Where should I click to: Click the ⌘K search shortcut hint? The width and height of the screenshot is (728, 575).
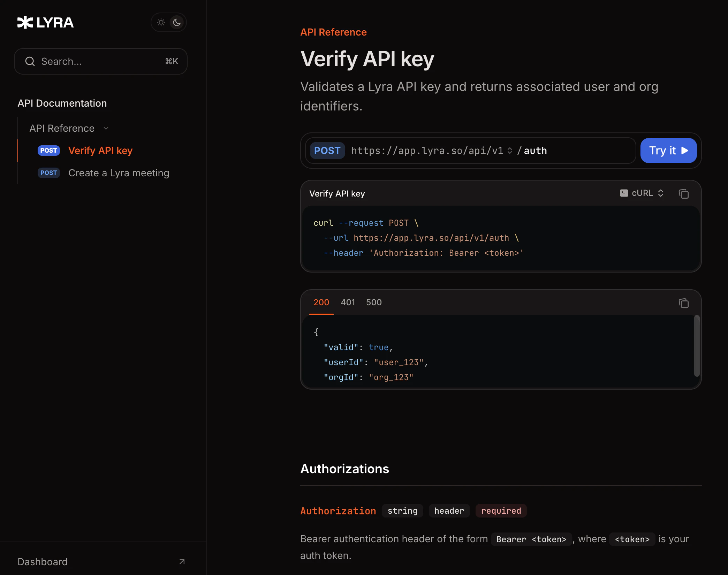point(172,61)
